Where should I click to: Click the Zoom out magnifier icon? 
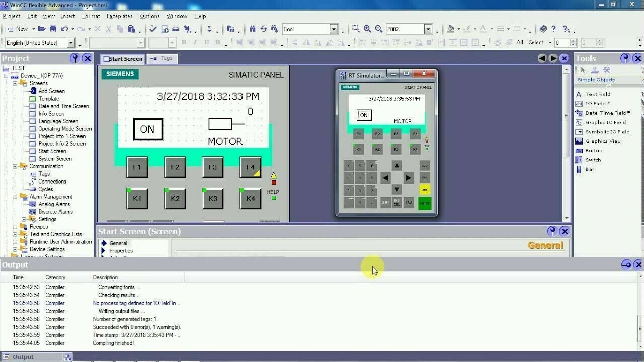point(378,29)
